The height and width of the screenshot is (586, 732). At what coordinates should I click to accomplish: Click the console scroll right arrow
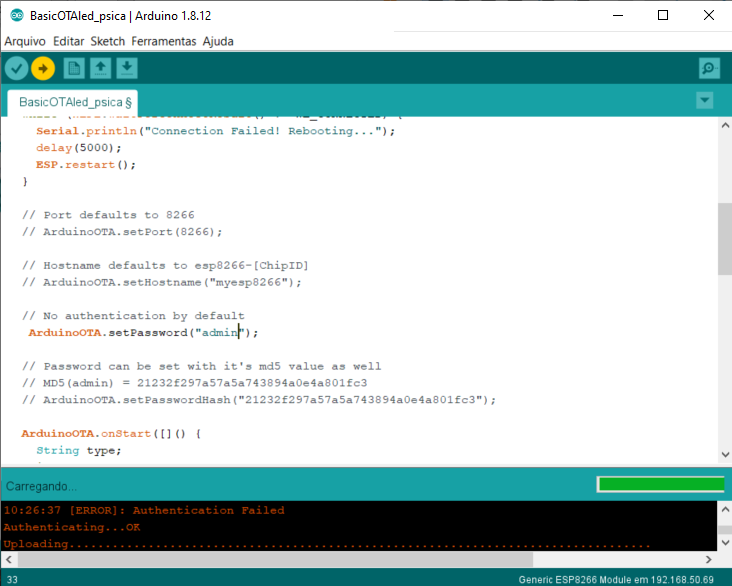[x=709, y=559]
